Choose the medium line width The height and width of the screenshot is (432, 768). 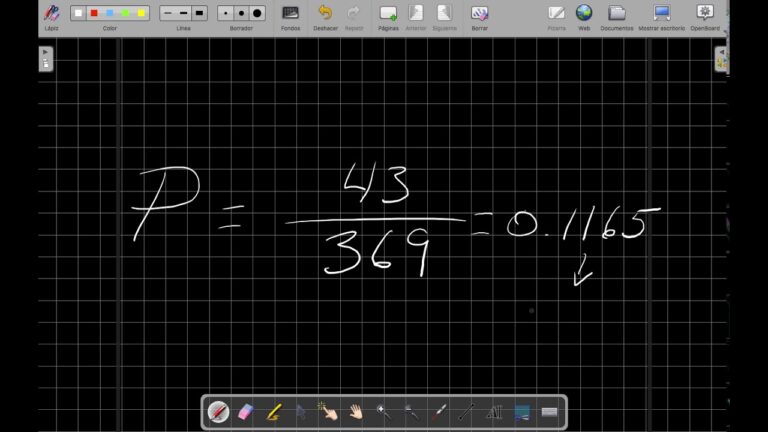183,13
